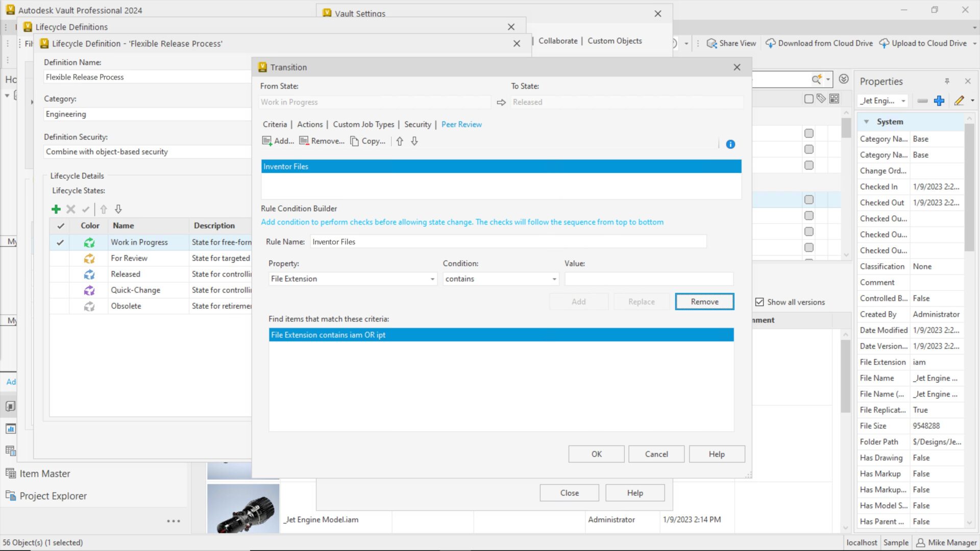Click OK in the Transition dialog
The image size is (980, 551).
596,454
